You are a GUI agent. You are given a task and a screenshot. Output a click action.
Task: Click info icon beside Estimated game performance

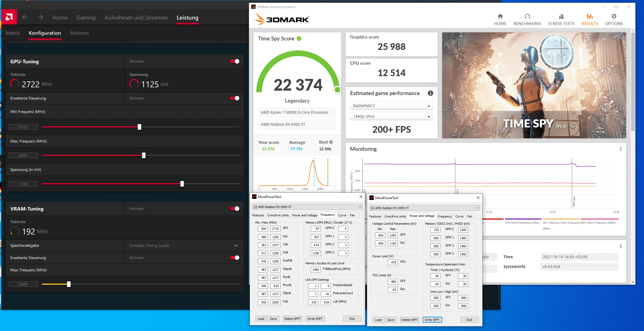click(x=430, y=93)
